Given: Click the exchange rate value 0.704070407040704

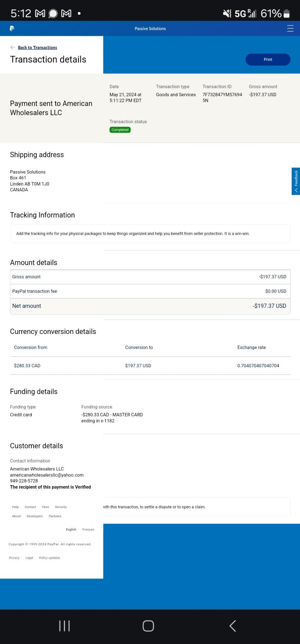Looking at the screenshot, I should pyautogui.click(x=258, y=366).
